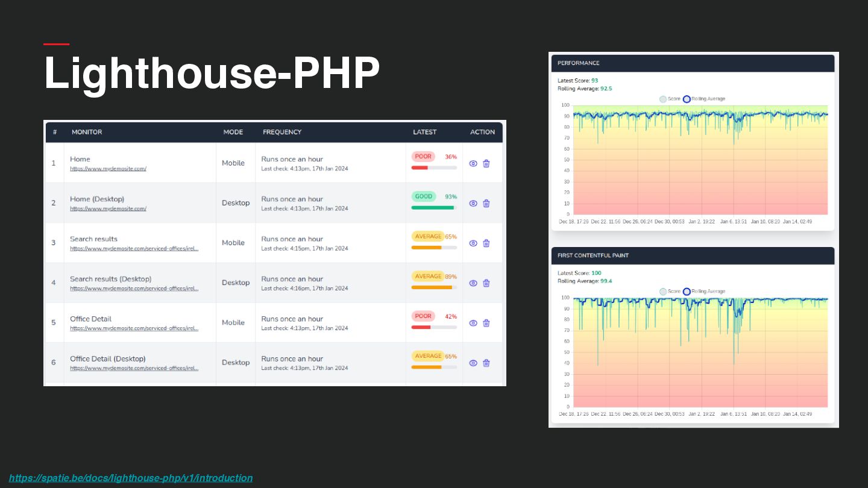Toggle Score legend in First Contentful Paint chart
This screenshot has width=868, height=488.
click(x=670, y=291)
